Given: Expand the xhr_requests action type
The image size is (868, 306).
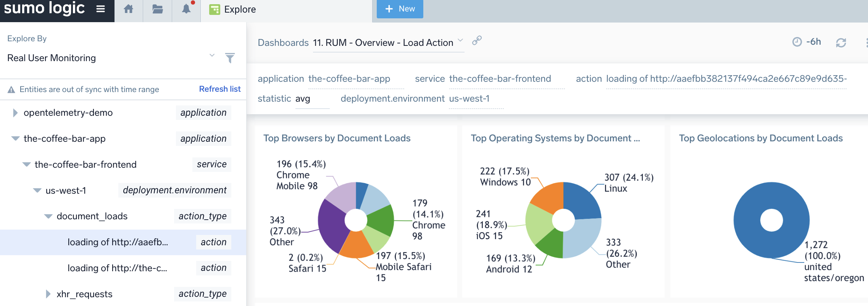Looking at the screenshot, I should point(48,294).
